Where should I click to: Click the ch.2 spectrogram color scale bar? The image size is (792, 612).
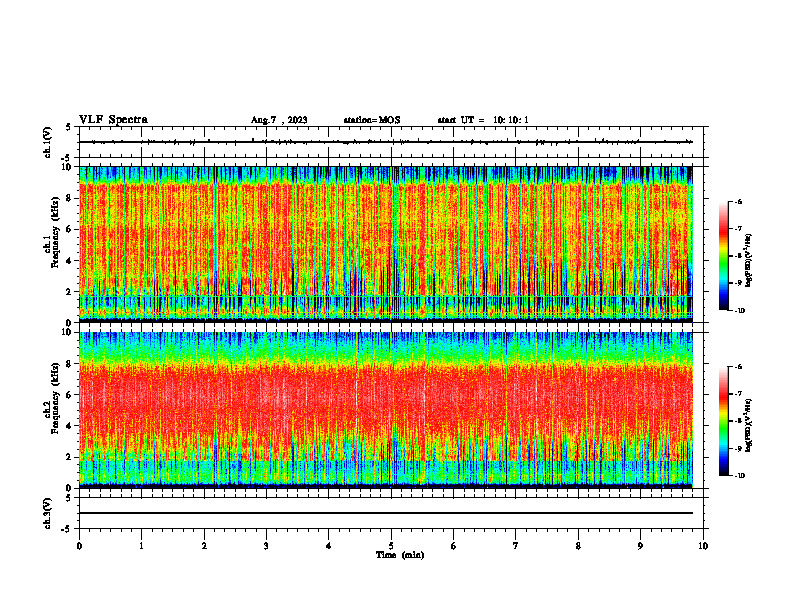[x=724, y=421]
